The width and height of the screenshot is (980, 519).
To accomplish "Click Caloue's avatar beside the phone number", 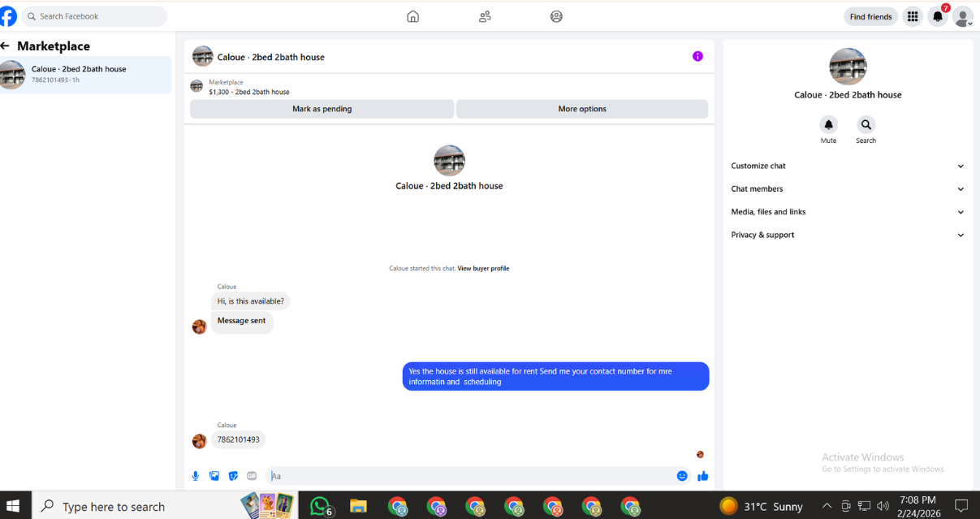I will pyautogui.click(x=199, y=441).
